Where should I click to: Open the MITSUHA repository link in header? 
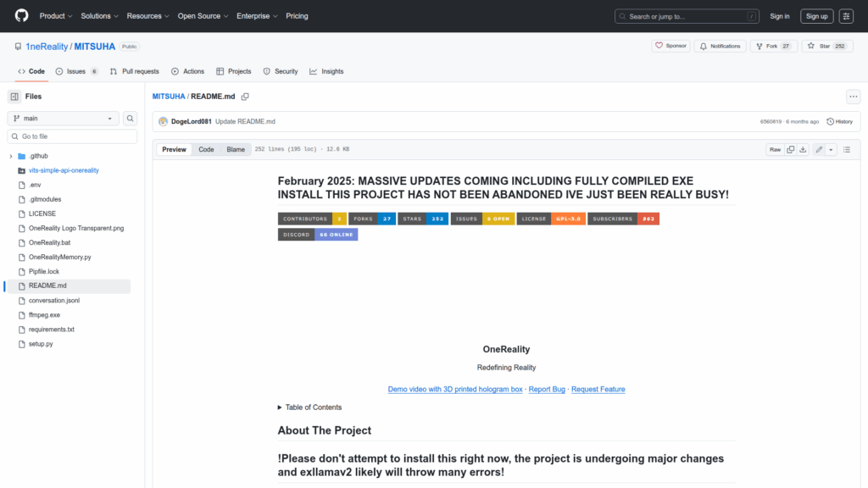point(95,47)
